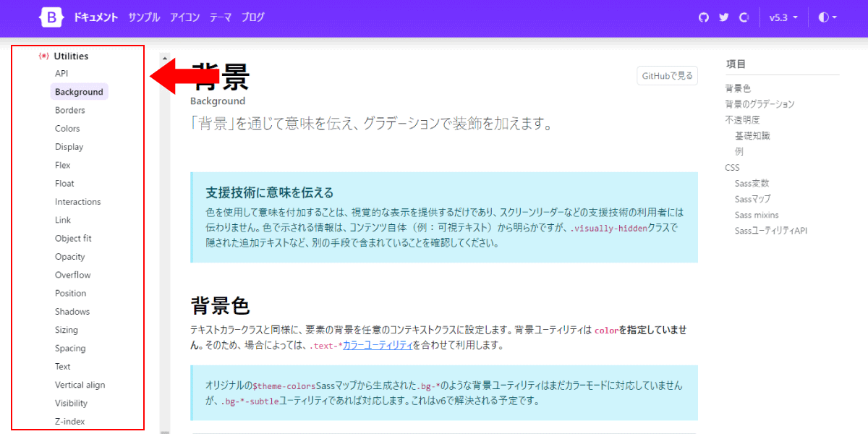Select Background in the sidebar
The image size is (868, 434).
tap(80, 92)
